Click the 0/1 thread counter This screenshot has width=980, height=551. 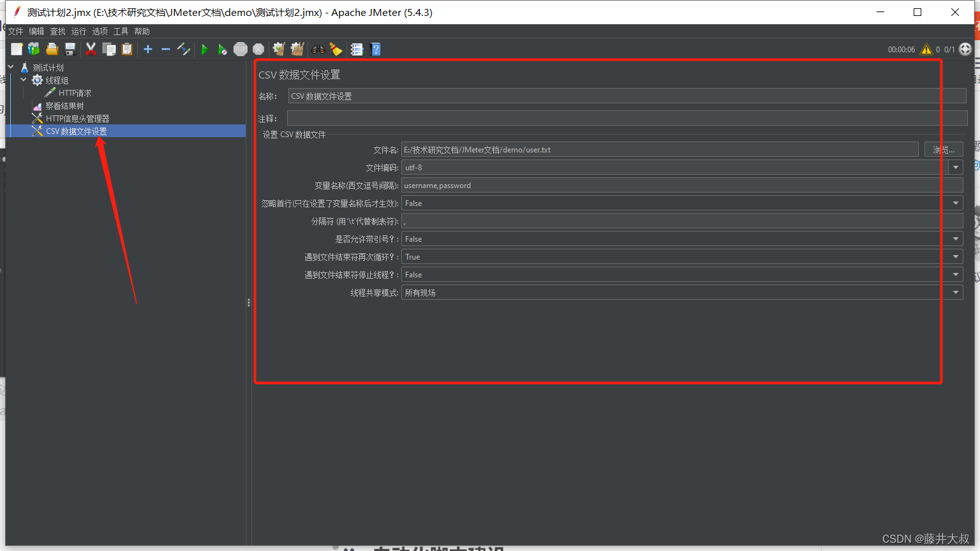click(x=949, y=50)
